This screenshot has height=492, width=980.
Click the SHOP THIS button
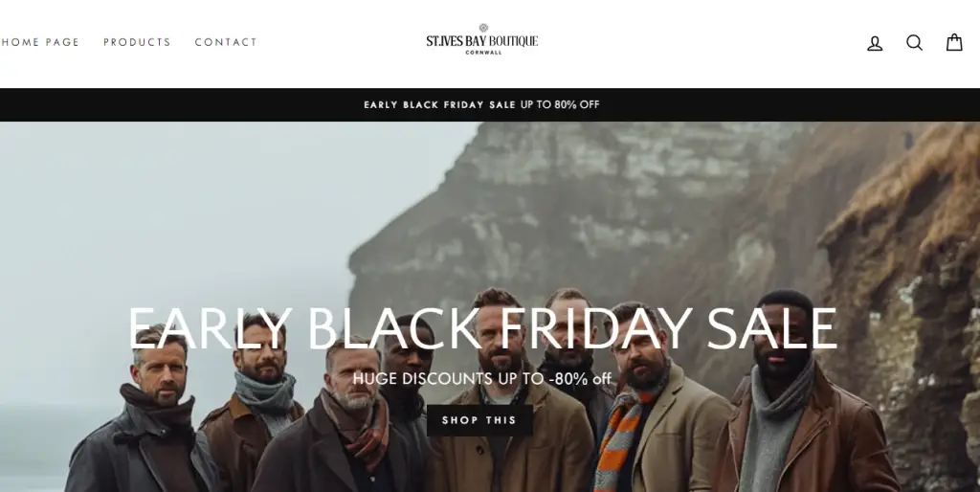[479, 420]
